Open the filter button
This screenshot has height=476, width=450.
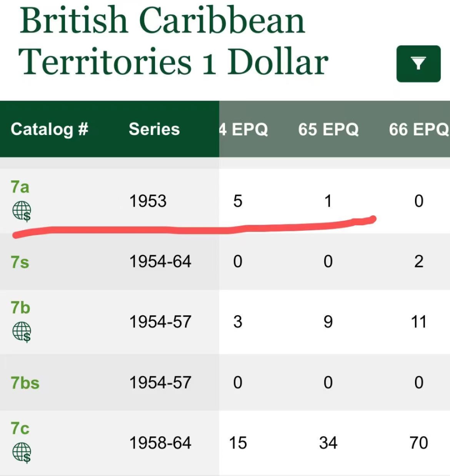point(418,64)
